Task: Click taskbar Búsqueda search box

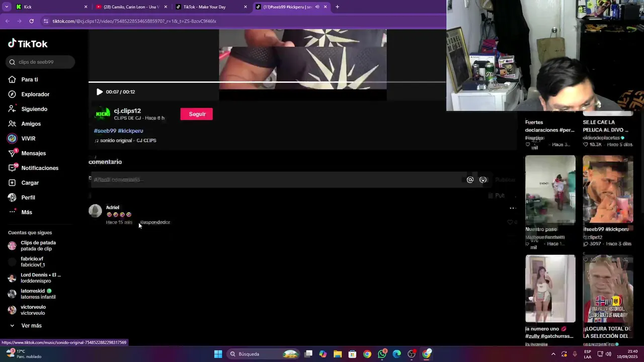Action: tap(263, 354)
